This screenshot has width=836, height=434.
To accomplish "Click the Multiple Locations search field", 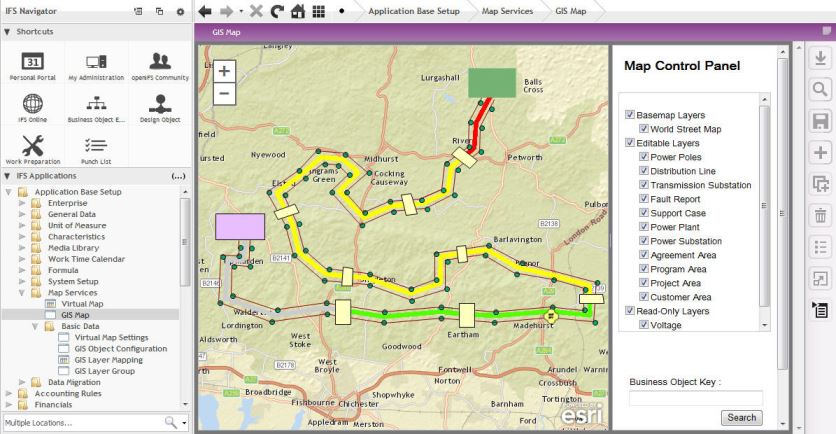I will pos(83,423).
